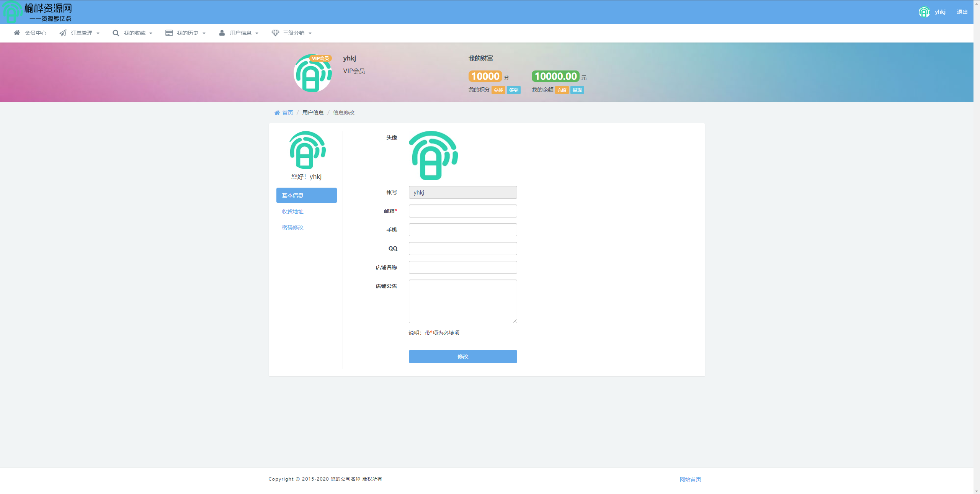Click the 我的财富 heading
The height and width of the screenshot is (494, 980).
pos(481,59)
